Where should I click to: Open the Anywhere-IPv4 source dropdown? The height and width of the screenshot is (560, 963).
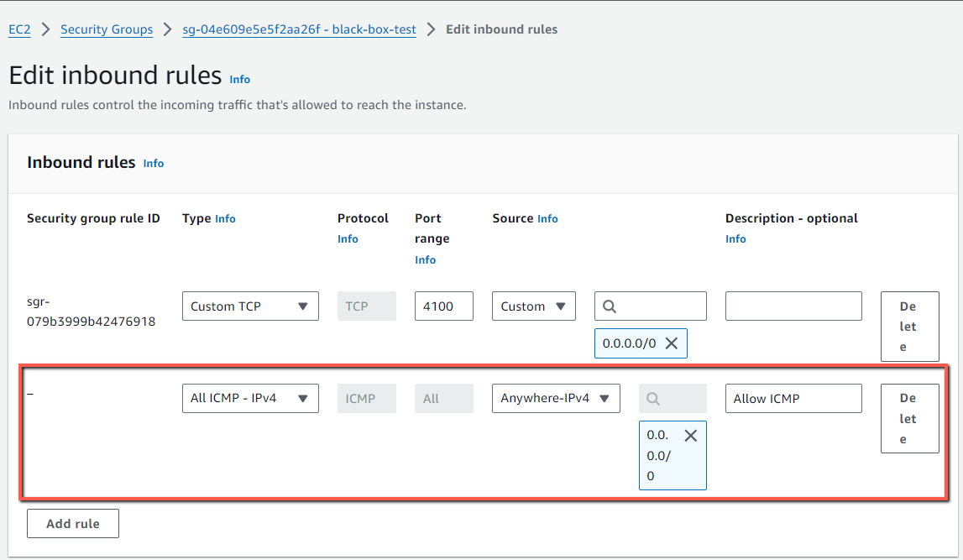coord(556,398)
